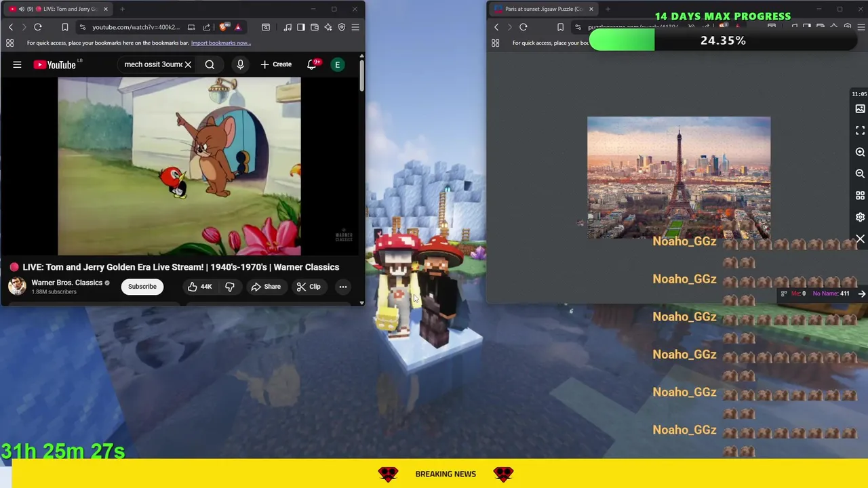Toggle the browser sidebar panel
The width and height of the screenshot is (868, 488).
[301, 27]
